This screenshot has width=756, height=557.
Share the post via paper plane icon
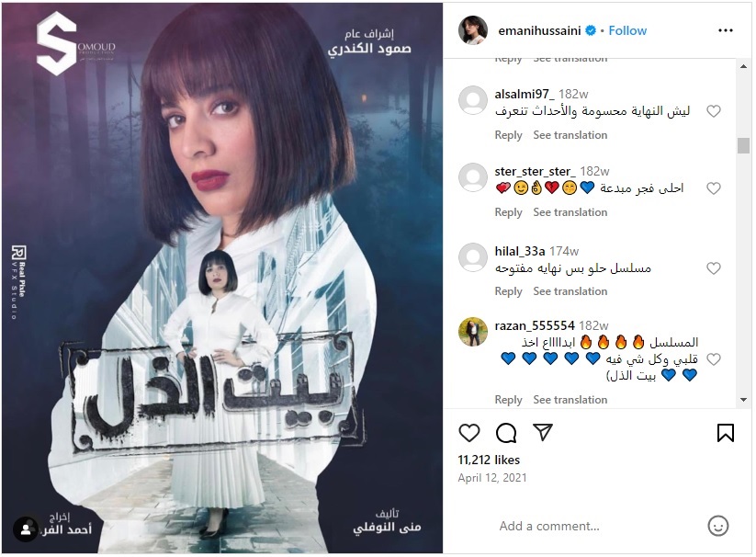pyautogui.click(x=543, y=432)
